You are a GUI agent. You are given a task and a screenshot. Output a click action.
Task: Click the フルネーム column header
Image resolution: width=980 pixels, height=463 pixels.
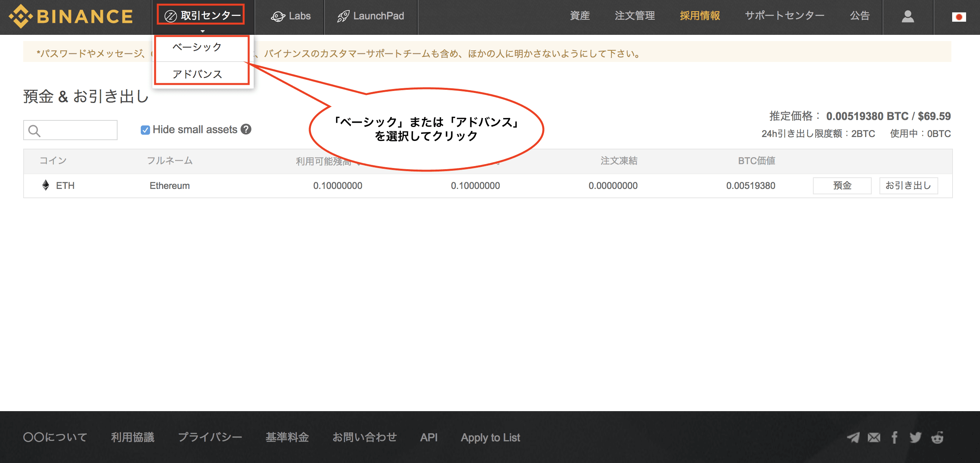tap(169, 161)
